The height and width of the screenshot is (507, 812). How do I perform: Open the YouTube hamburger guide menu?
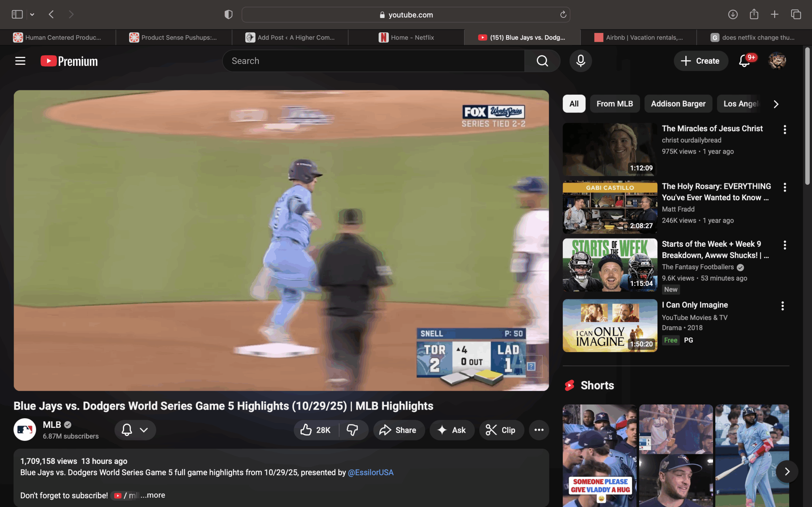coord(20,61)
